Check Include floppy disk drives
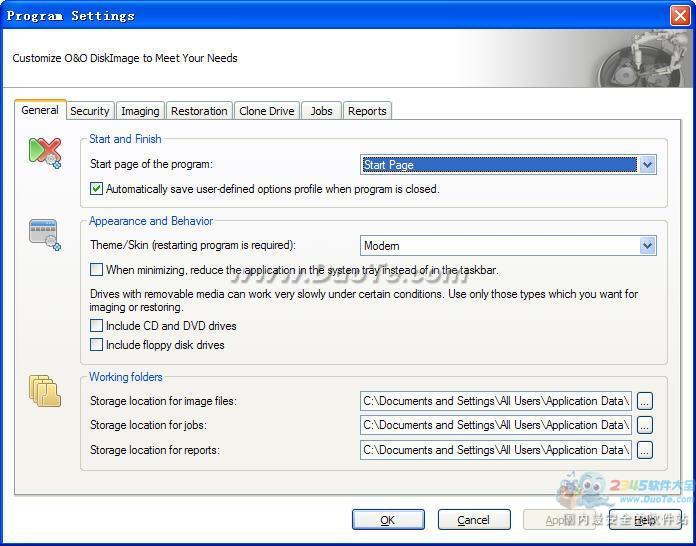 [x=96, y=344]
